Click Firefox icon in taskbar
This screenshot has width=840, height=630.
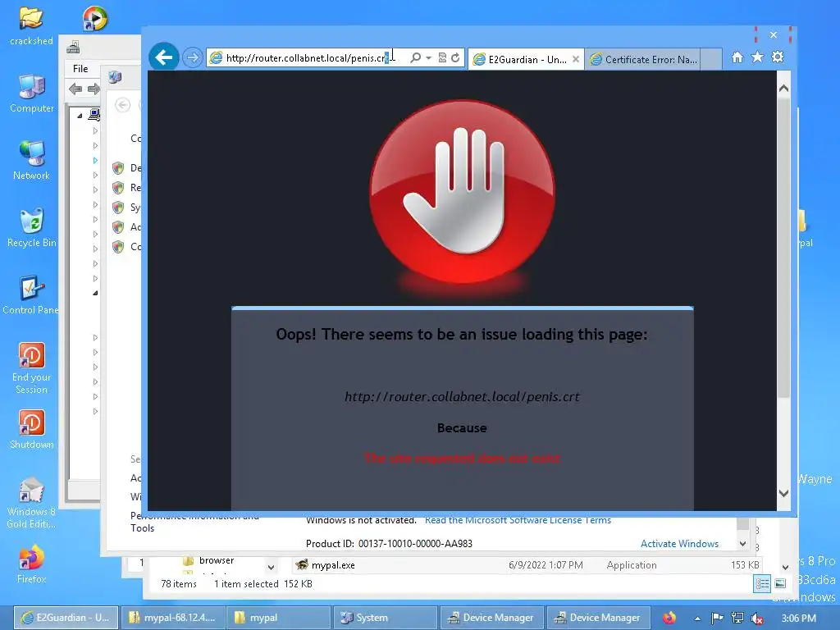click(669, 618)
